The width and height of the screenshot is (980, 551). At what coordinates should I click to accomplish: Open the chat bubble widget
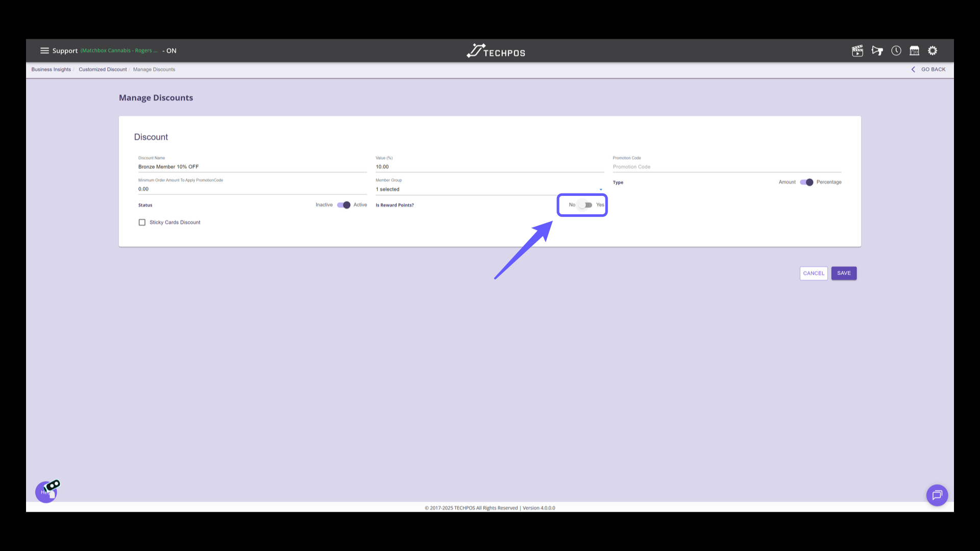[937, 495]
